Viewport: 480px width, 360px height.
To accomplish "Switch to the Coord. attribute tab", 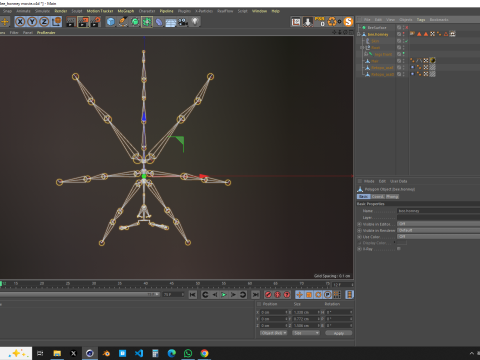I will (x=378, y=197).
